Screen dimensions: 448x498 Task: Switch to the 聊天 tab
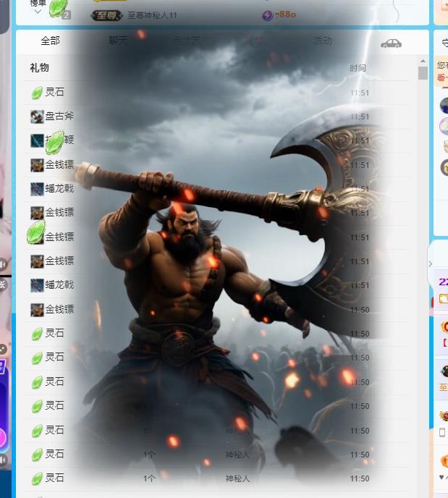pos(118,41)
